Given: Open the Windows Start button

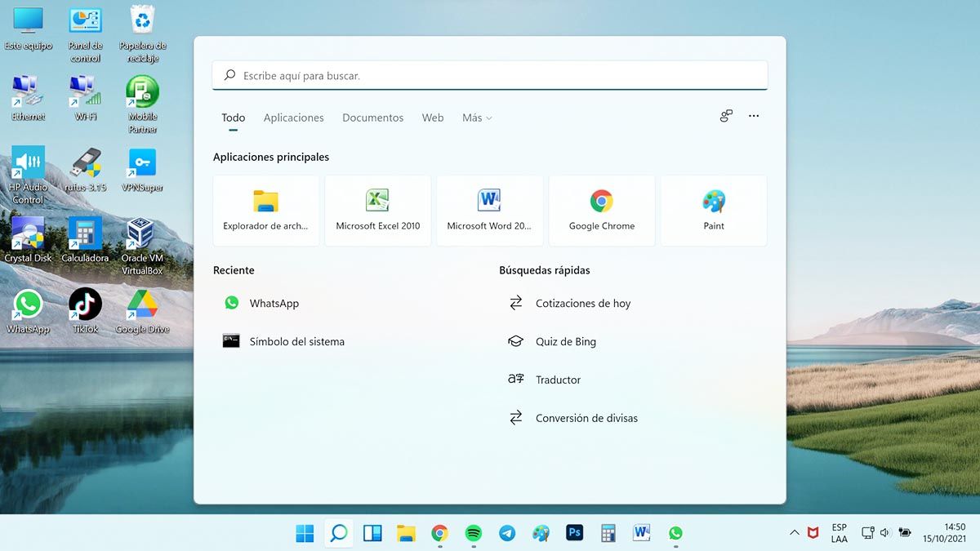Looking at the screenshot, I should (305, 533).
